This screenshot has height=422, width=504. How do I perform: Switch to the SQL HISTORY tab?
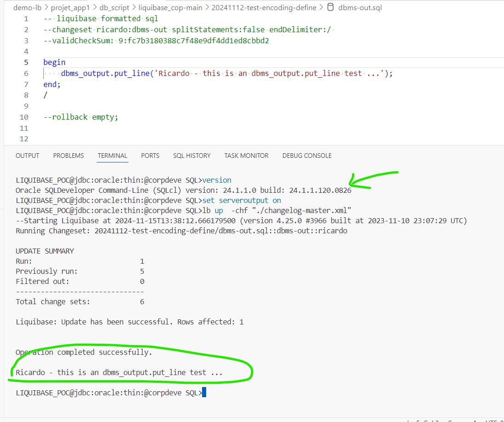pos(192,156)
